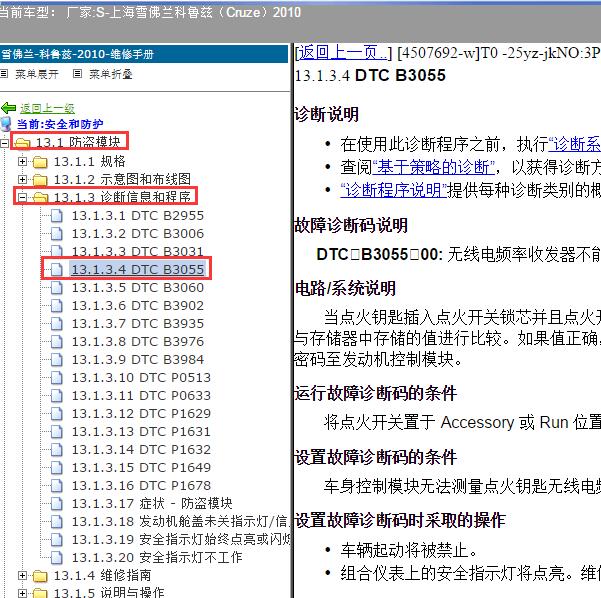
Task: Open 13.1.3.2 DTC B3006 entry
Action: click(138, 234)
